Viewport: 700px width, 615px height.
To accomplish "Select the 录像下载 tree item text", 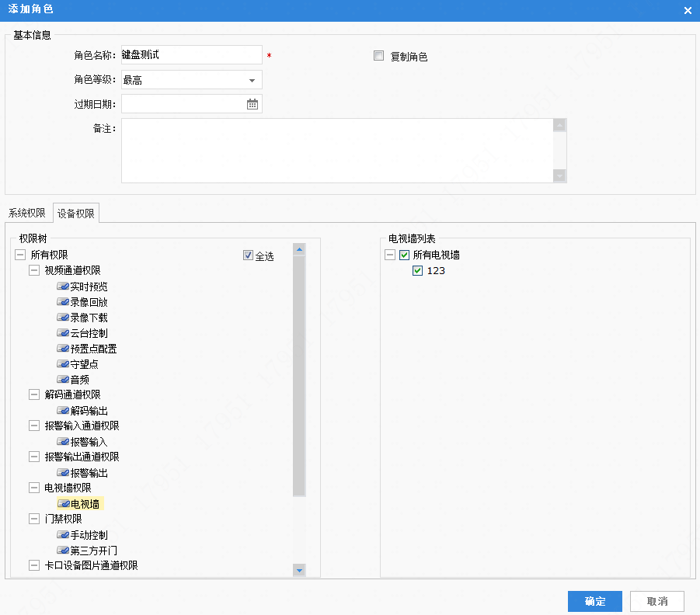I will point(89,318).
